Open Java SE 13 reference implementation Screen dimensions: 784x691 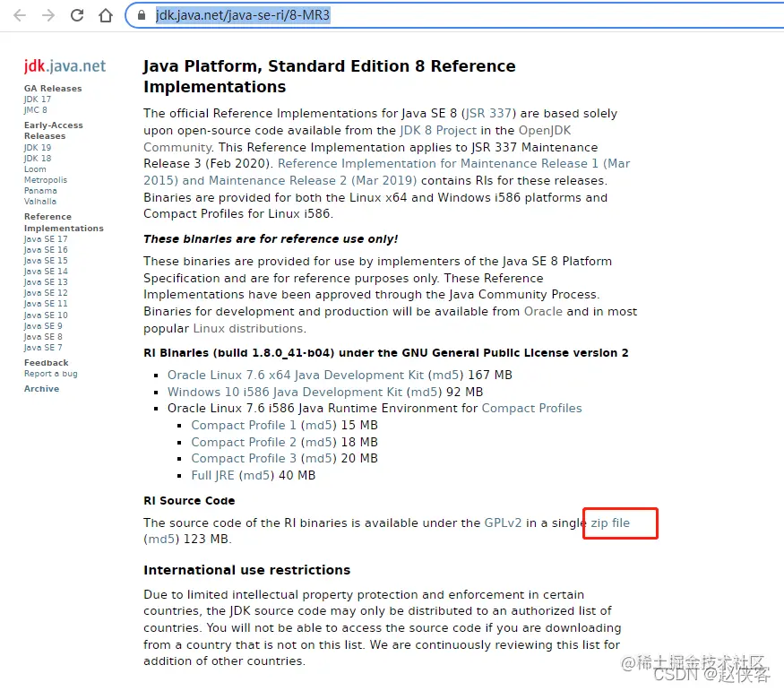coord(46,282)
